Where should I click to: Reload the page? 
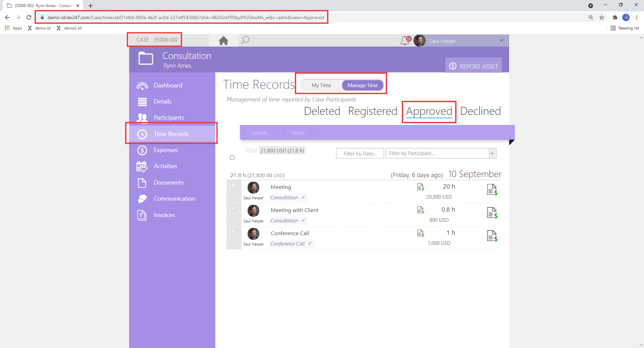[x=29, y=17]
